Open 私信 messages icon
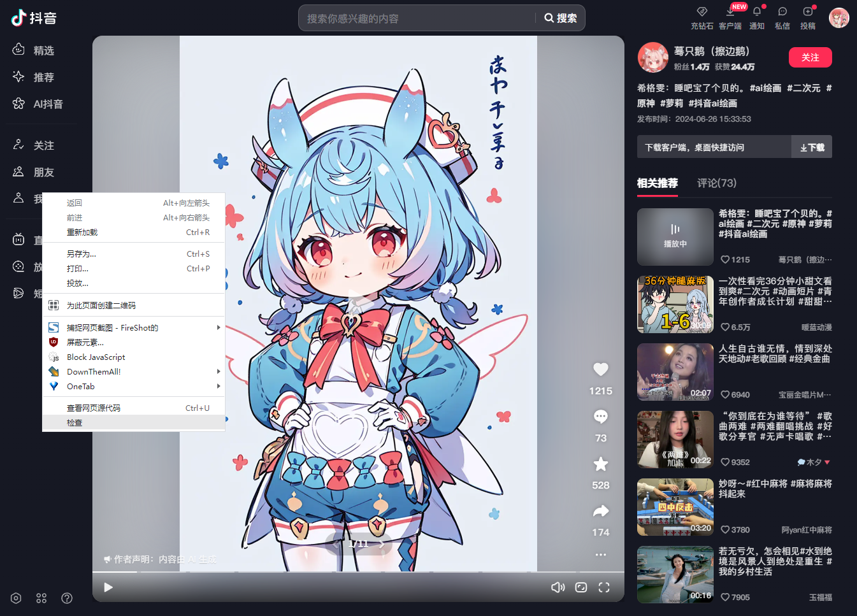 [x=782, y=11]
